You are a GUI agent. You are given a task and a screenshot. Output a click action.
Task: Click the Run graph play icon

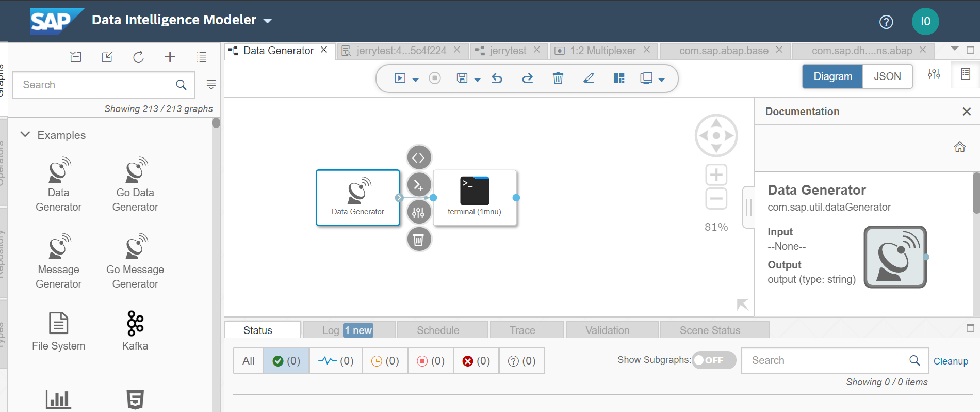[x=400, y=78]
